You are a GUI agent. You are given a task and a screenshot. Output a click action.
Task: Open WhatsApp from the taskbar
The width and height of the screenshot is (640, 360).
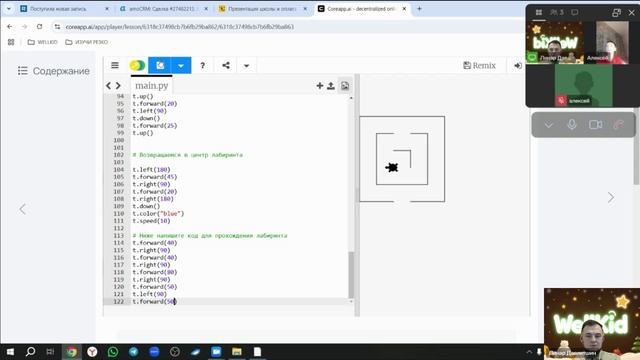(x=113, y=351)
